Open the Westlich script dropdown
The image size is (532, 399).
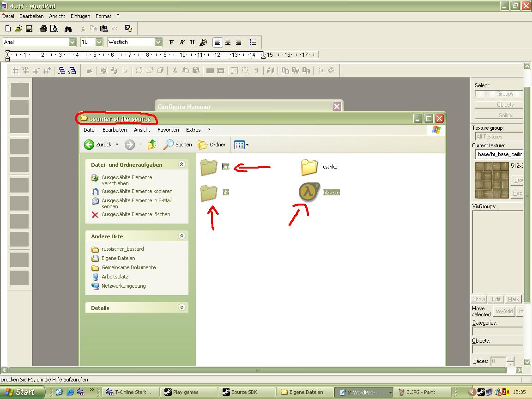(158, 42)
